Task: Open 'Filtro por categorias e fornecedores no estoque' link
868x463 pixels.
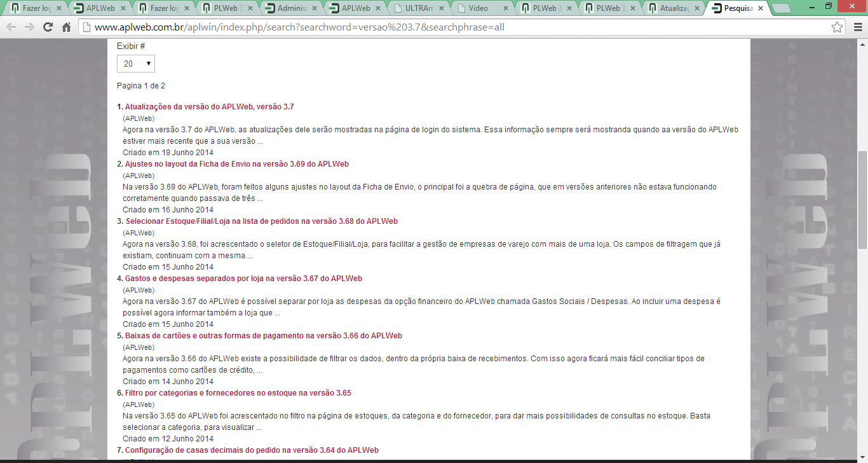Action: point(238,393)
